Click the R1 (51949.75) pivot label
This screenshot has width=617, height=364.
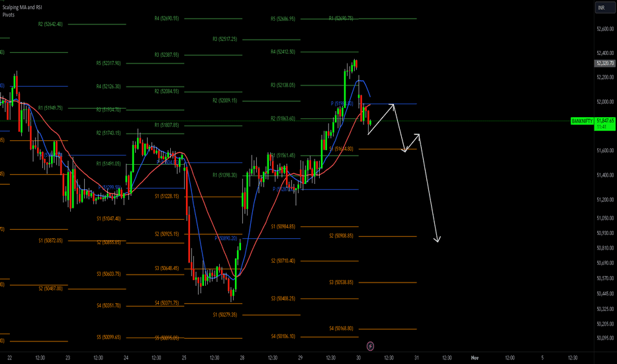pyautogui.click(x=50, y=108)
